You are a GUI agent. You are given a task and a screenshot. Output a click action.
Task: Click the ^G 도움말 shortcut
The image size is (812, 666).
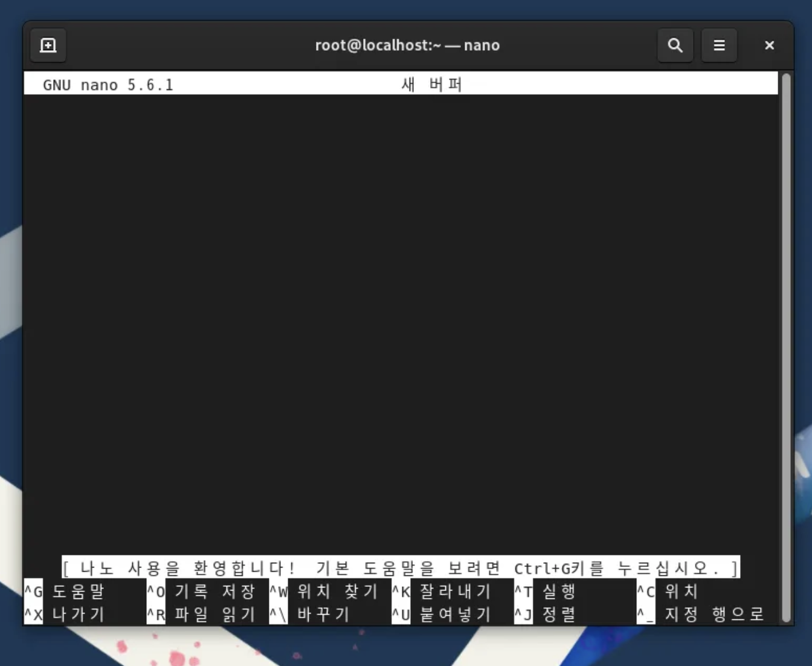pos(65,591)
